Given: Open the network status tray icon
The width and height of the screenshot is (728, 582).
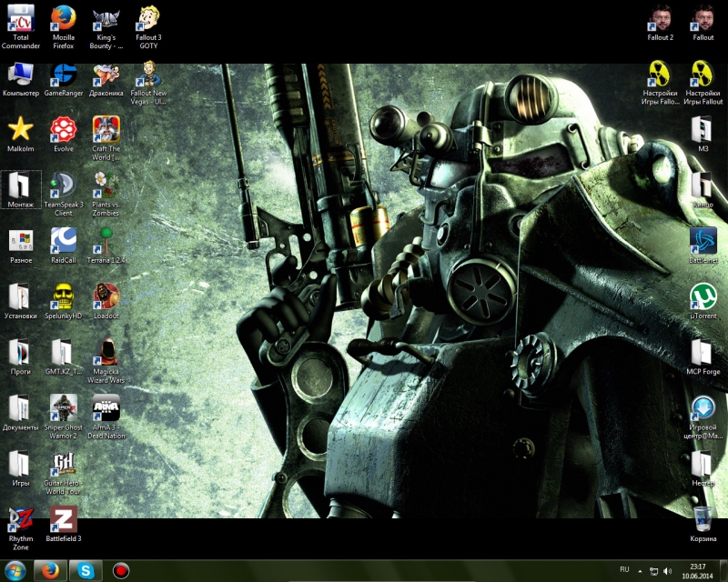Looking at the screenshot, I should tap(653, 571).
